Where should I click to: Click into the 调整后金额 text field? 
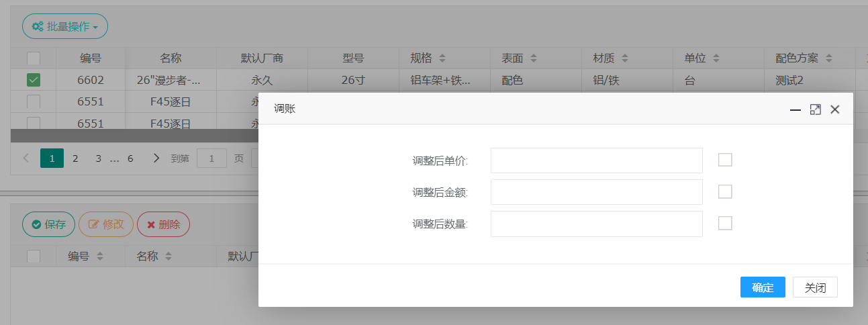pyautogui.click(x=596, y=192)
